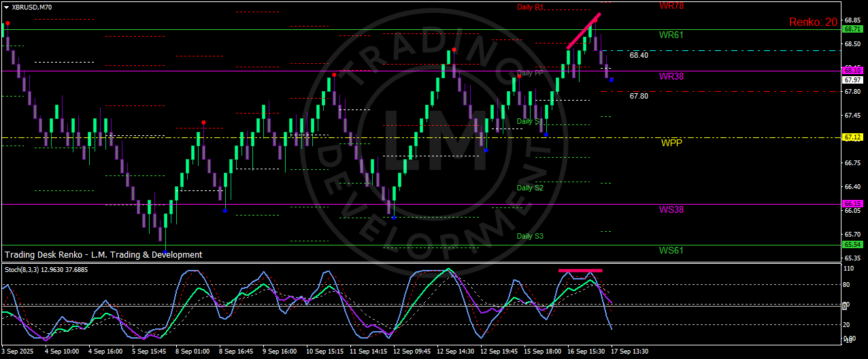Click the yellow 67.12 price tag on the axis

tap(852, 137)
